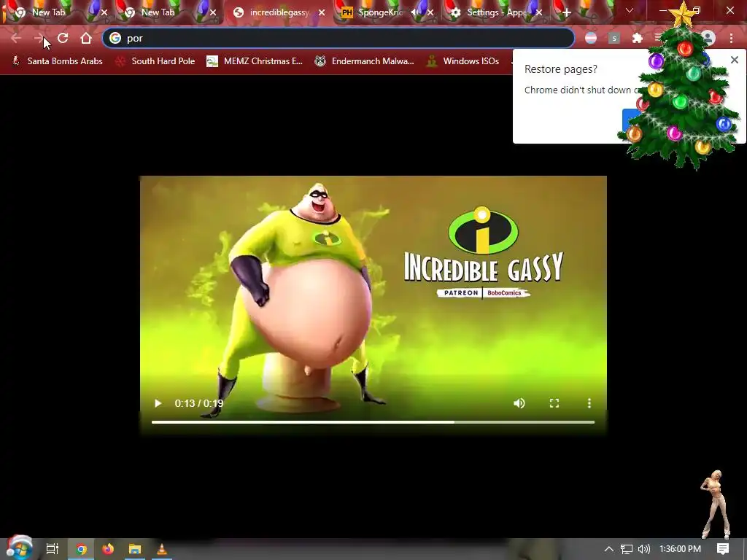Image resolution: width=747 pixels, height=560 pixels.
Task: Launch Firefox from the taskbar
Action: pos(108,549)
